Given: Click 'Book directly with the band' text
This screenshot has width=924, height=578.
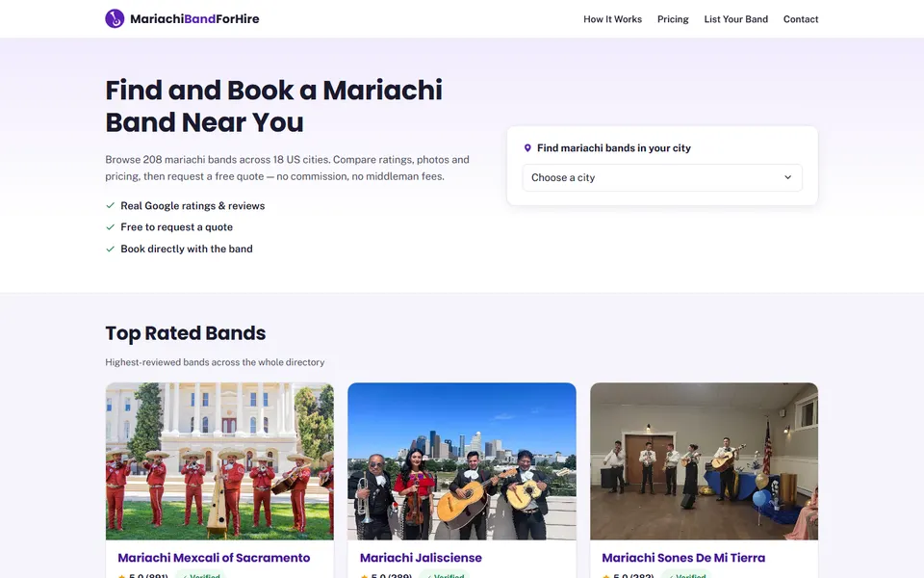Looking at the screenshot, I should [187, 249].
